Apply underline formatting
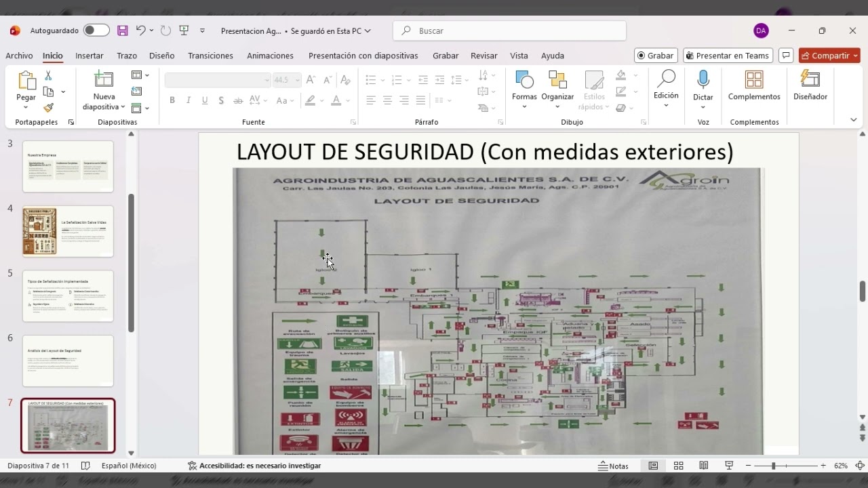Screen dimensions: 868x488 (205, 100)
